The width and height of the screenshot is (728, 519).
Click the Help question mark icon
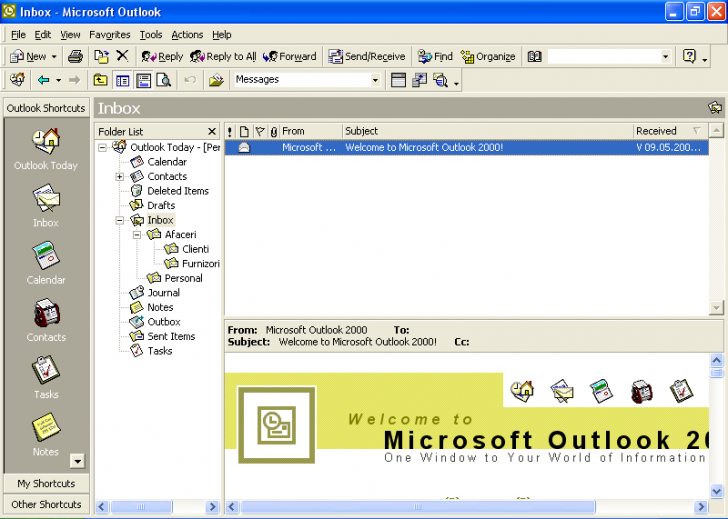pos(689,56)
